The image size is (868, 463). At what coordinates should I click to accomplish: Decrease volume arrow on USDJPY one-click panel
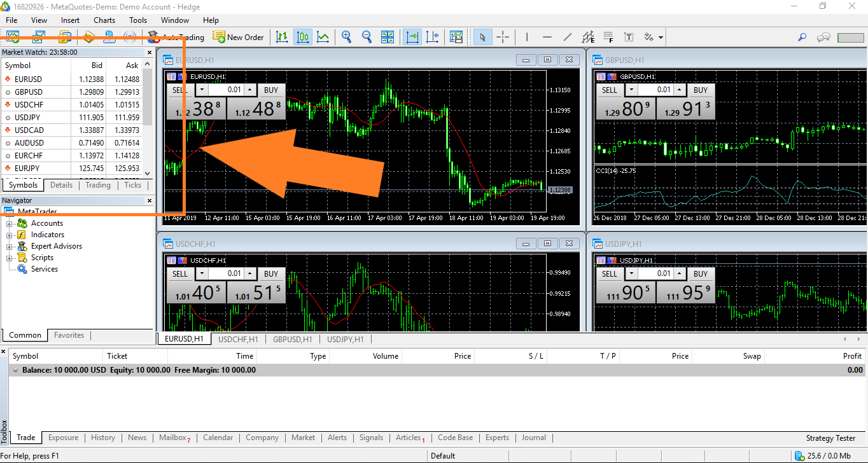[631, 274]
